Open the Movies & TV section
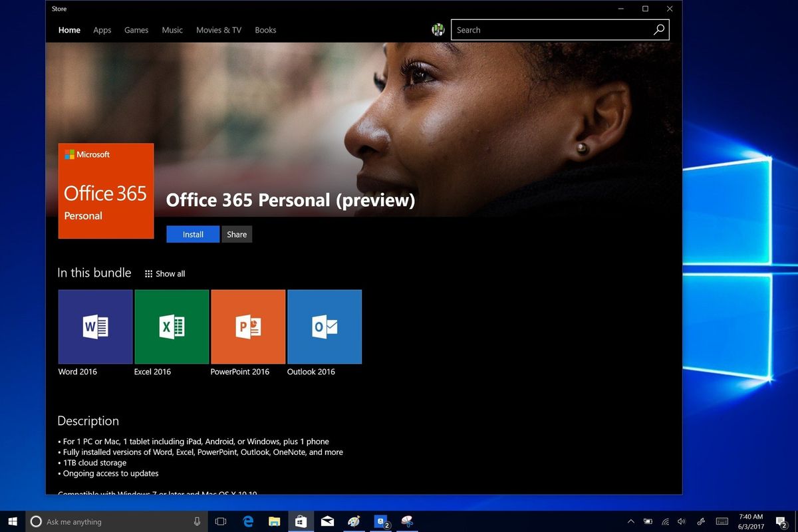The width and height of the screenshot is (798, 532). (218, 30)
